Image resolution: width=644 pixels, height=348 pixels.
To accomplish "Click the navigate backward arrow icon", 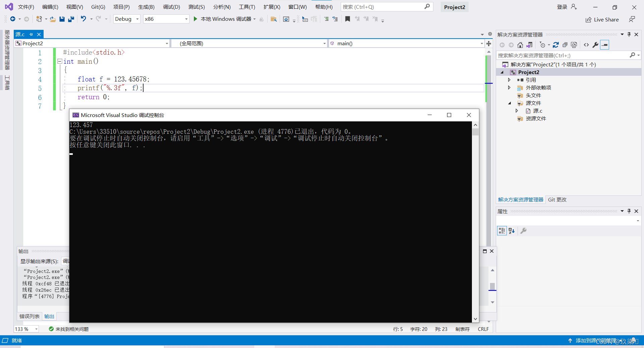I will (13, 19).
